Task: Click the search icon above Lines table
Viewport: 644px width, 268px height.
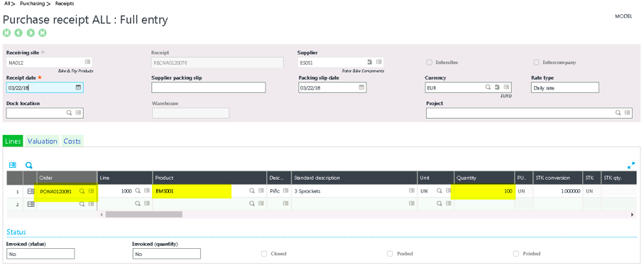Action: [28, 165]
